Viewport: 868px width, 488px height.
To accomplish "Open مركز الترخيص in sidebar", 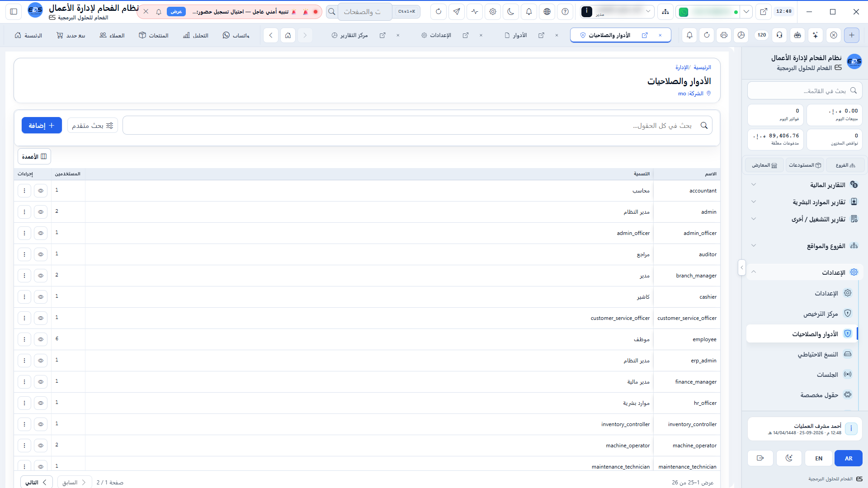I will click(802, 314).
